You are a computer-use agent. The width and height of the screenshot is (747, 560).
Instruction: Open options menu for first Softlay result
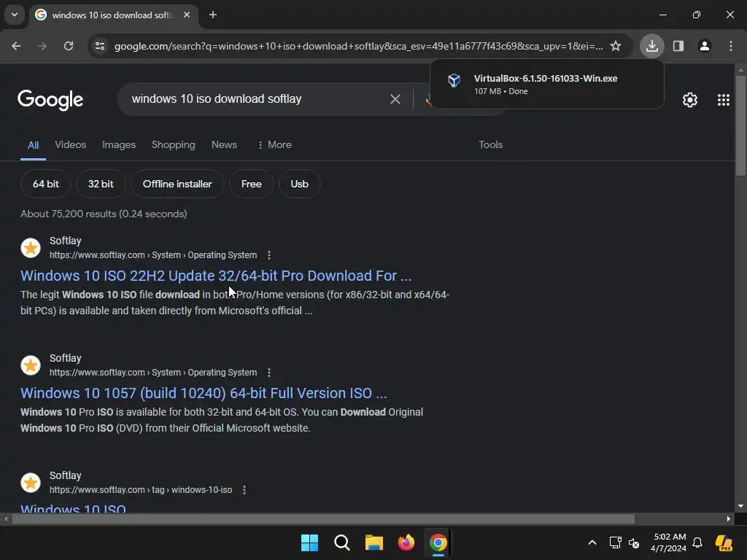268,255
